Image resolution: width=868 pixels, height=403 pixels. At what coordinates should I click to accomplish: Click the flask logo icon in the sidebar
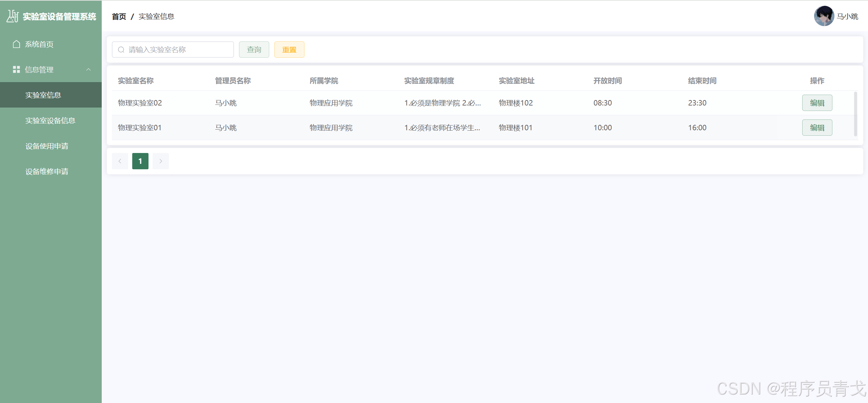coord(12,16)
